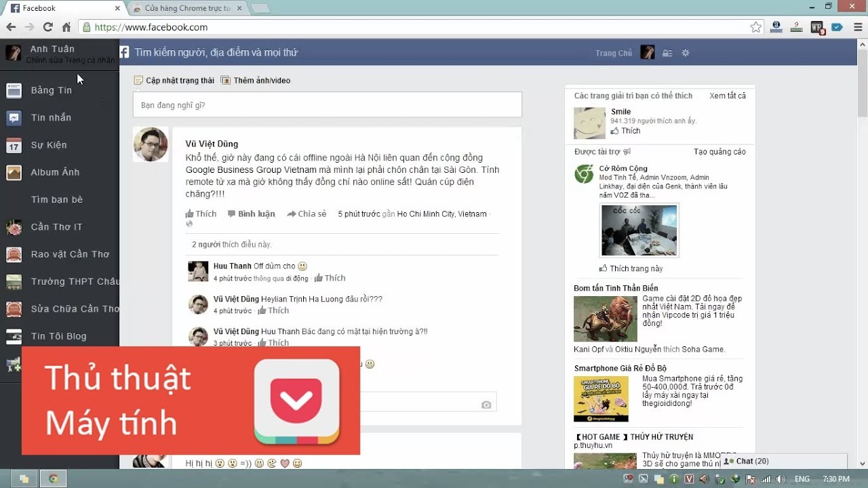Open the Chat (20) bar

coord(783,462)
